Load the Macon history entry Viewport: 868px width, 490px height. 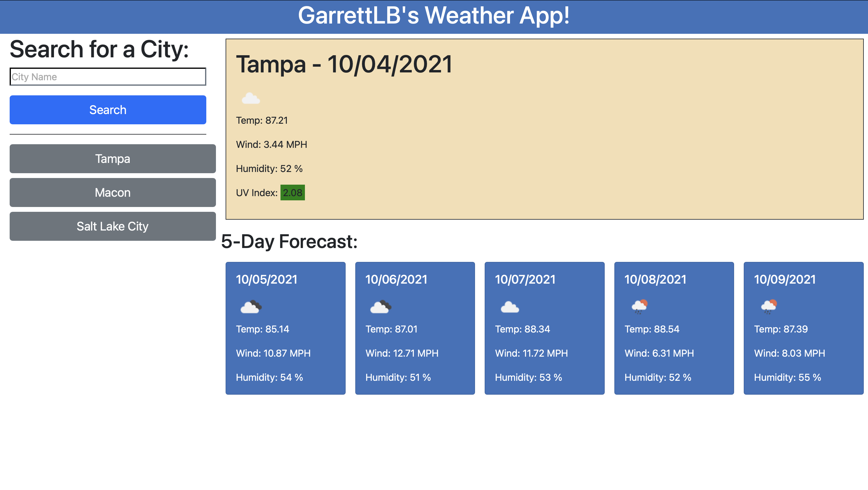[x=112, y=192]
